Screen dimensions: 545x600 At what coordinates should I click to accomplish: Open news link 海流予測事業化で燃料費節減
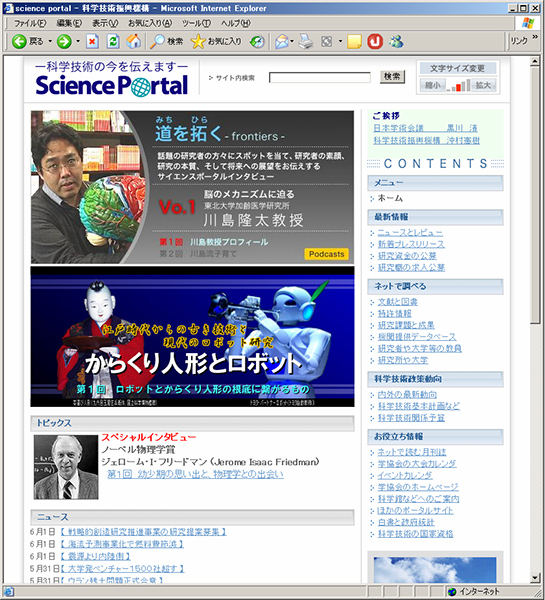(122, 544)
